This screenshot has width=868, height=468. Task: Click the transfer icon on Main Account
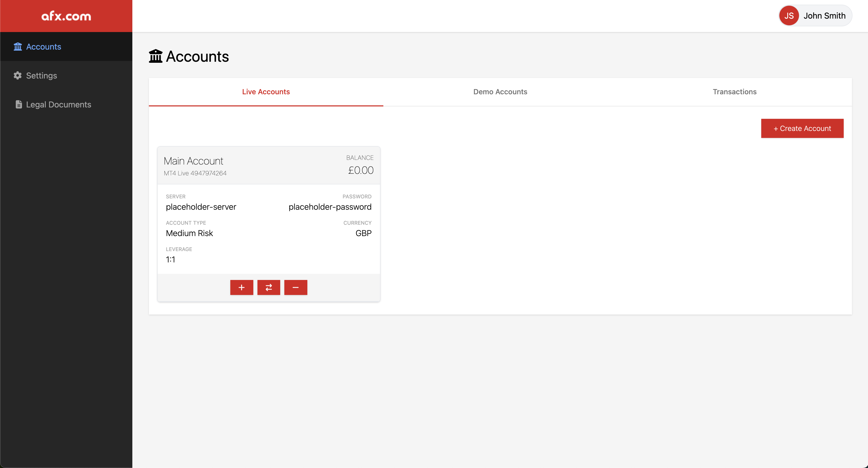pos(269,287)
